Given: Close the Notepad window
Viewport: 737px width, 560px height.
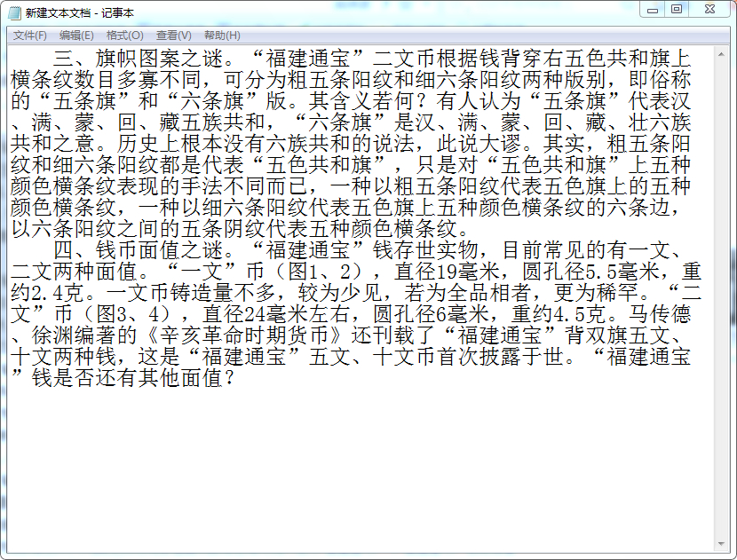Looking at the screenshot, I should click(x=709, y=10).
